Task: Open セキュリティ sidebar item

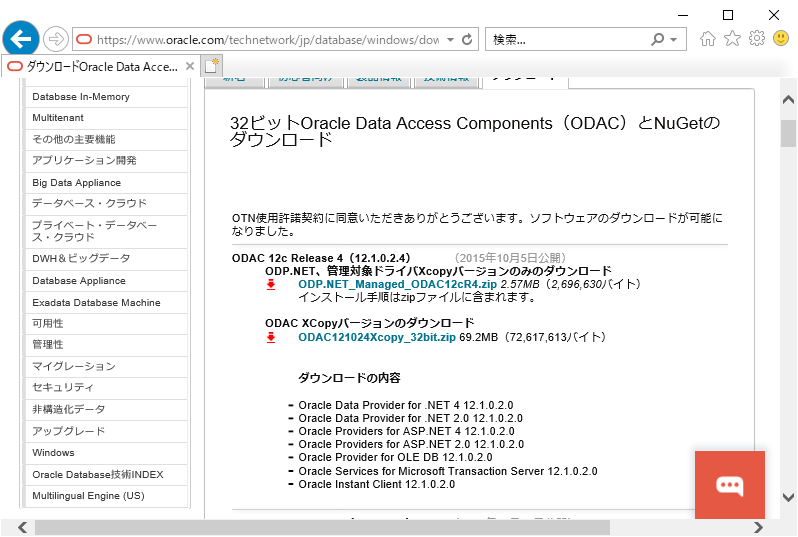Action: coord(106,388)
